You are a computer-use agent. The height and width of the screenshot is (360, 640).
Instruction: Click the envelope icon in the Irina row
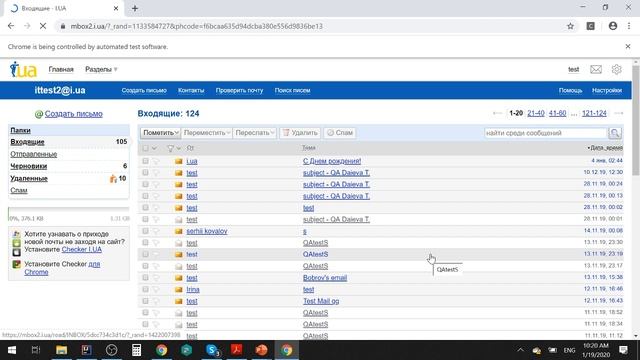pyautogui.click(x=178, y=290)
